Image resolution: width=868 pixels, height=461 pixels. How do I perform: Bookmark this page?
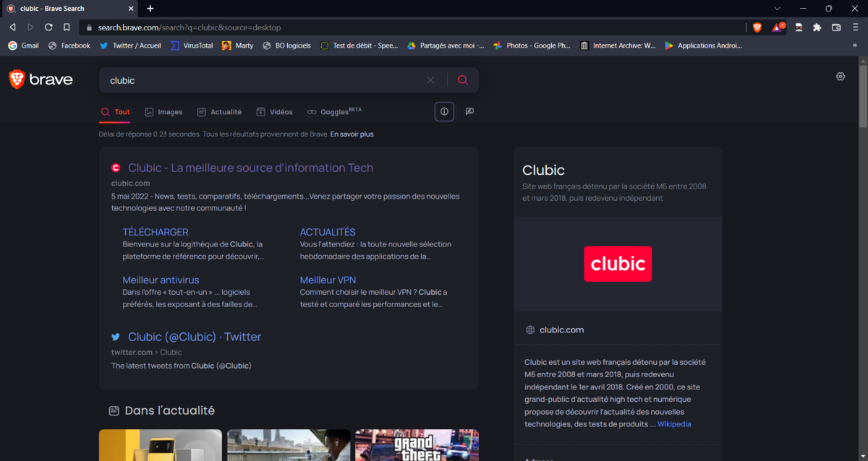[x=67, y=27]
